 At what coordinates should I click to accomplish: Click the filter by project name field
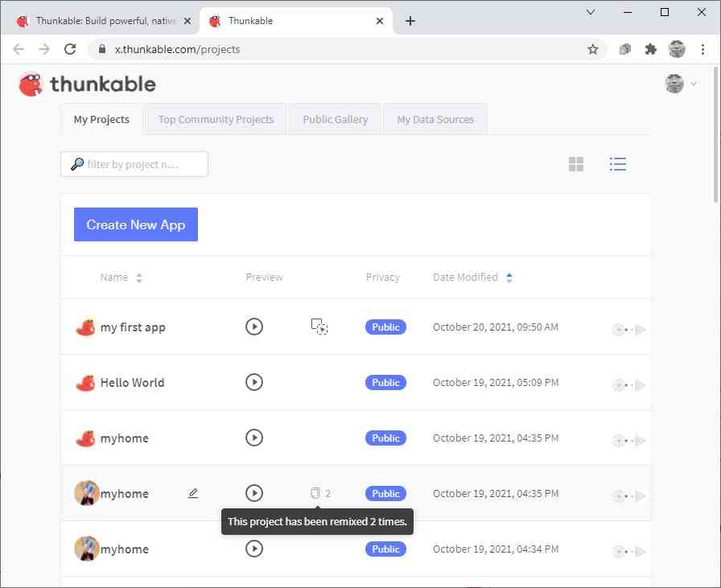click(x=135, y=164)
